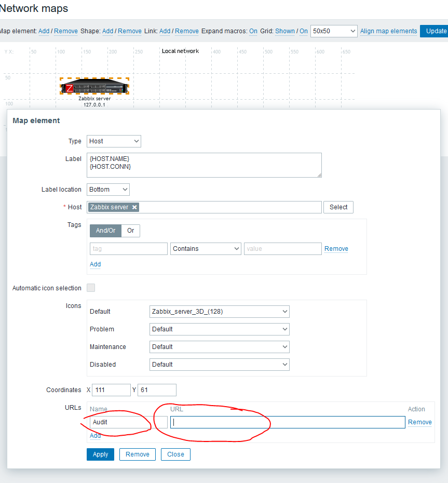Remove the tag filter row
This screenshot has width=448, height=483.
[336, 249]
